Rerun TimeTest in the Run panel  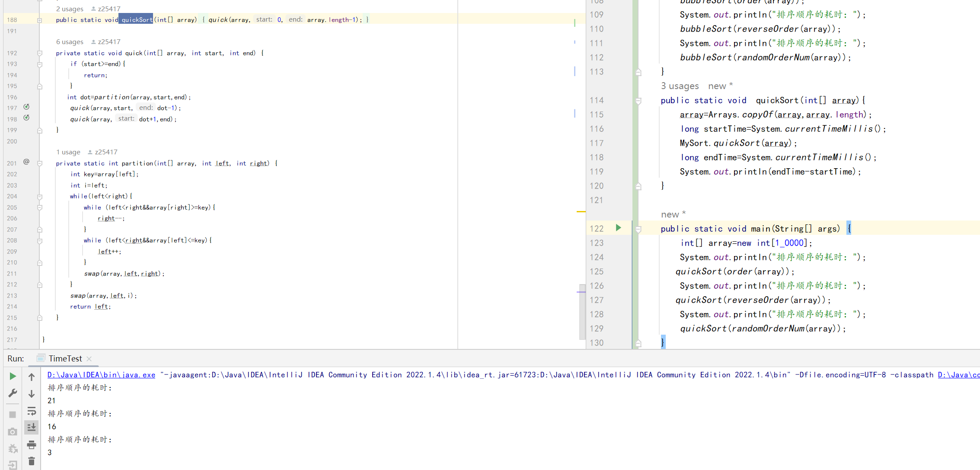click(13, 376)
